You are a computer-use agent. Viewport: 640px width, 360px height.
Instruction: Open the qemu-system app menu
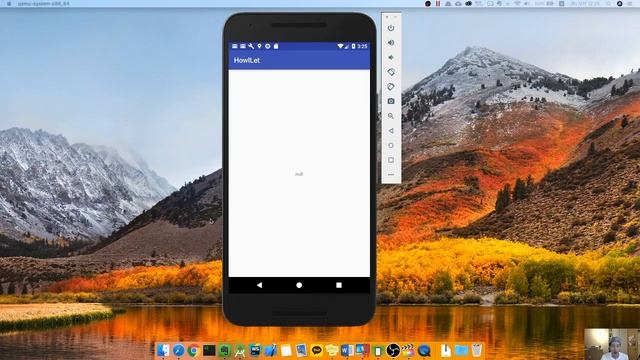pos(44,3)
